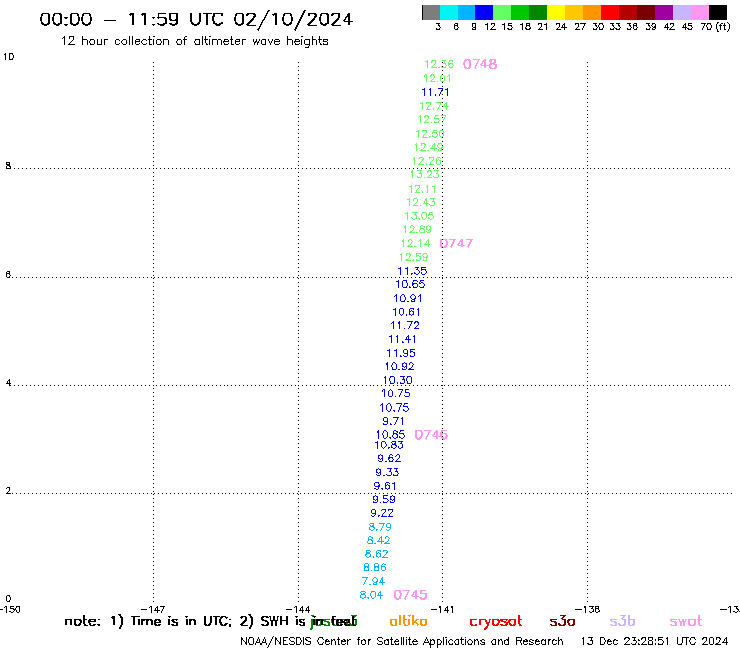The height and width of the screenshot is (650, 740).
Task: Click the pink time label beside 12.14
Action: [456, 243]
